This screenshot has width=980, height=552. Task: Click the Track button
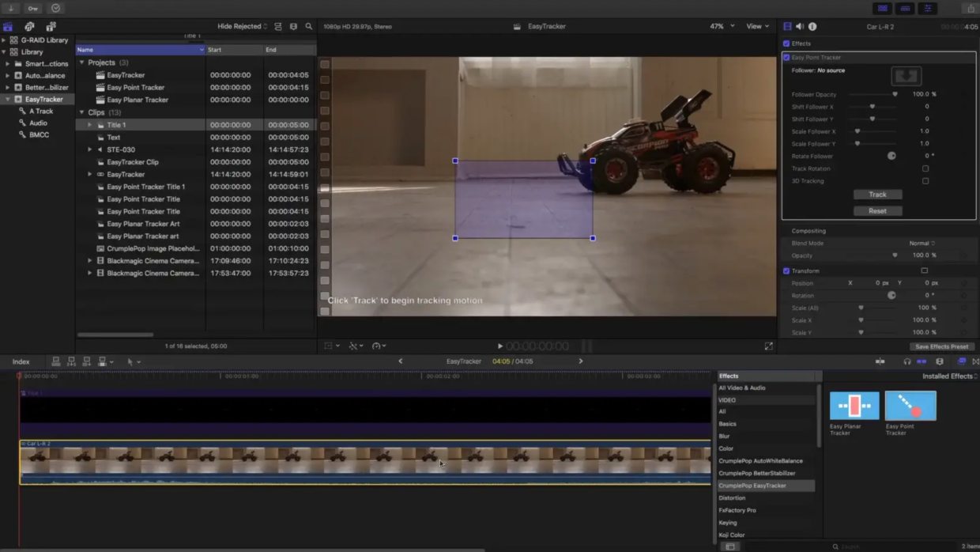[877, 195]
